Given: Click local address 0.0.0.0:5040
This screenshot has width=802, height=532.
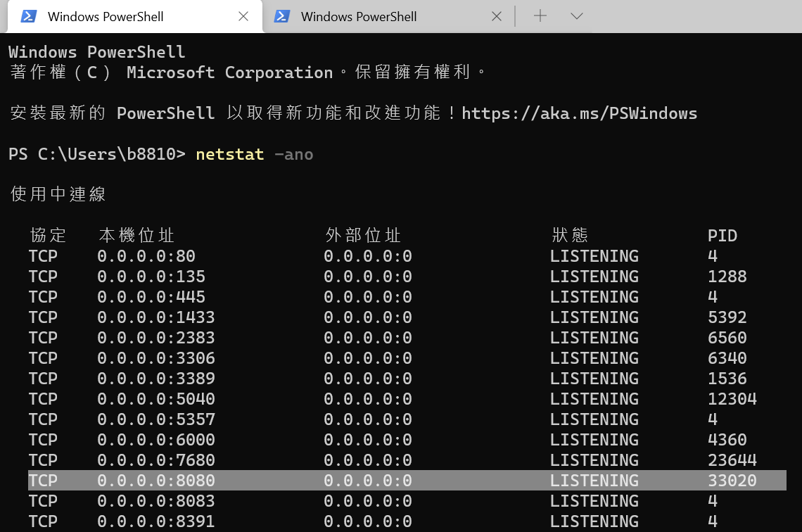Looking at the screenshot, I should [156, 399].
